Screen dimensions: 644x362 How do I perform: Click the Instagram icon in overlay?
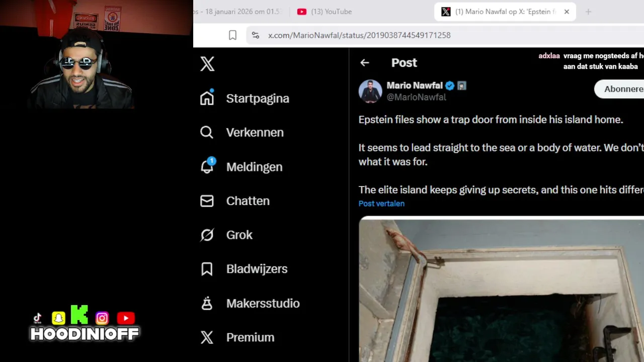pyautogui.click(x=102, y=318)
